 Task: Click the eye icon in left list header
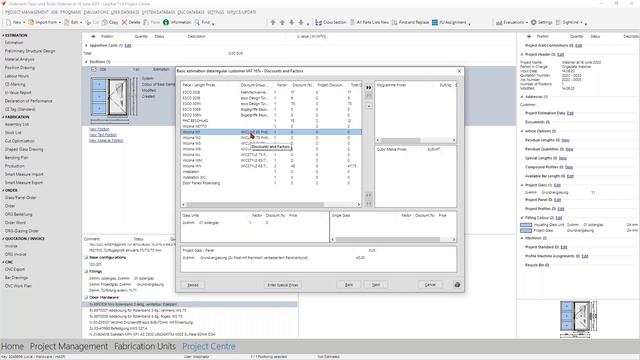(x=93, y=36)
